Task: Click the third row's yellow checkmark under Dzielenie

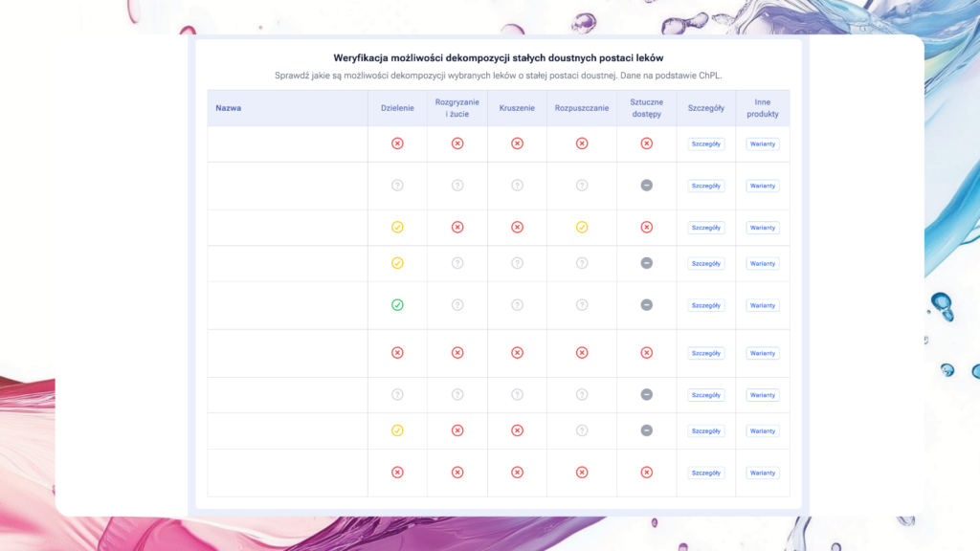Action: [397, 228]
